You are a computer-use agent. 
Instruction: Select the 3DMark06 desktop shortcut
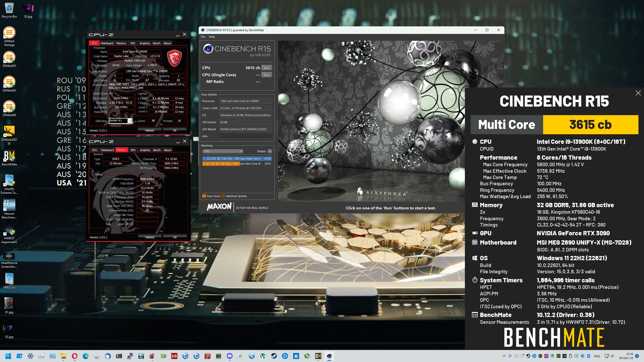click(9, 109)
